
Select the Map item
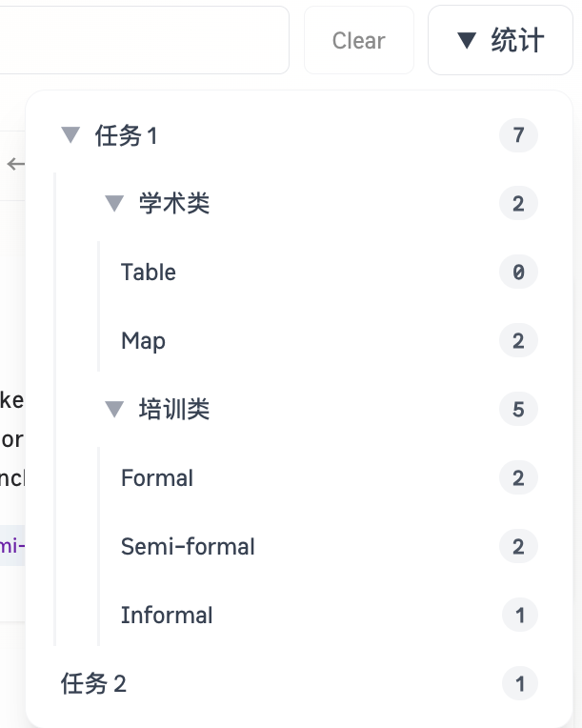click(143, 341)
